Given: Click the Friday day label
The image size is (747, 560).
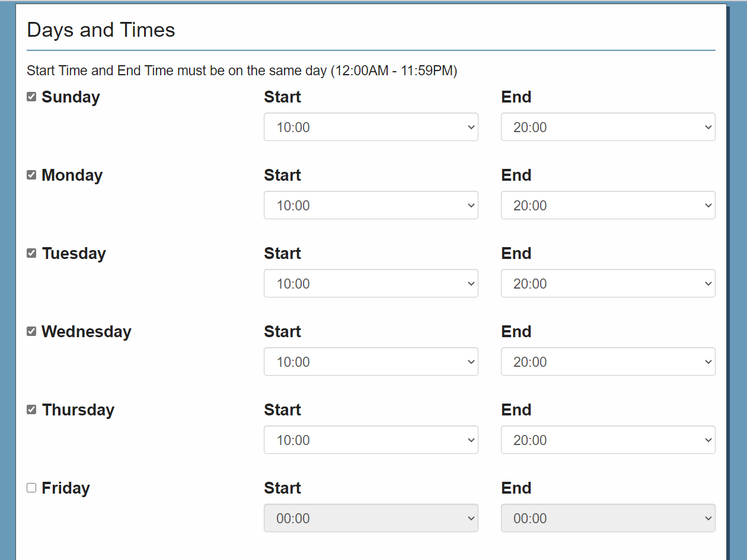Looking at the screenshot, I should 66,488.
